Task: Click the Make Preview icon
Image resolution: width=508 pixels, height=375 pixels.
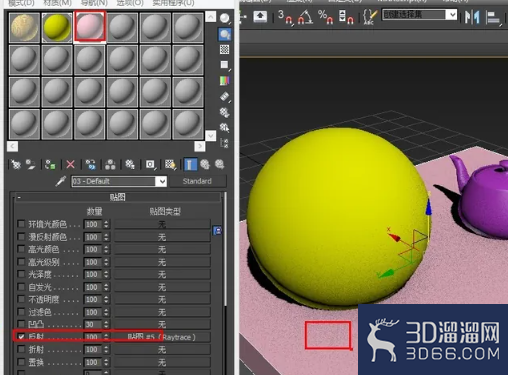Action: click(x=225, y=97)
